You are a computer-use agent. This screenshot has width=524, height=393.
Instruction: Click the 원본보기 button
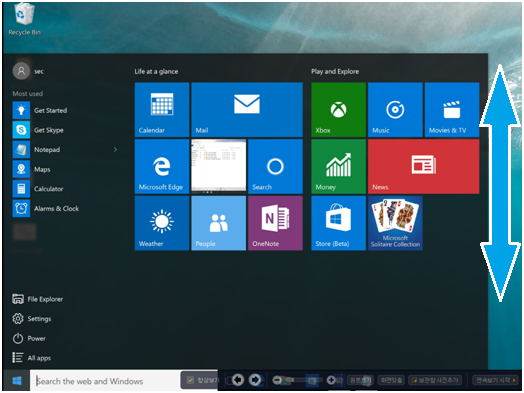pyautogui.click(x=361, y=380)
